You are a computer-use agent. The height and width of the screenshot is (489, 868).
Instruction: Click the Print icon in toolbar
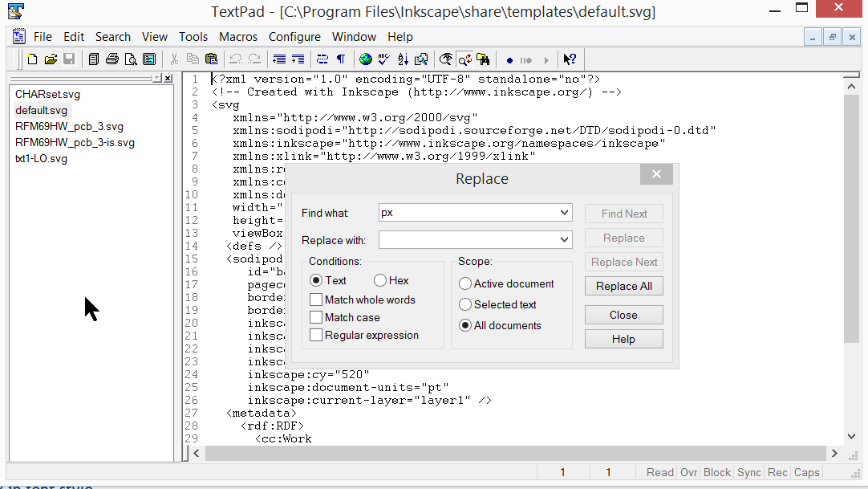click(x=112, y=59)
